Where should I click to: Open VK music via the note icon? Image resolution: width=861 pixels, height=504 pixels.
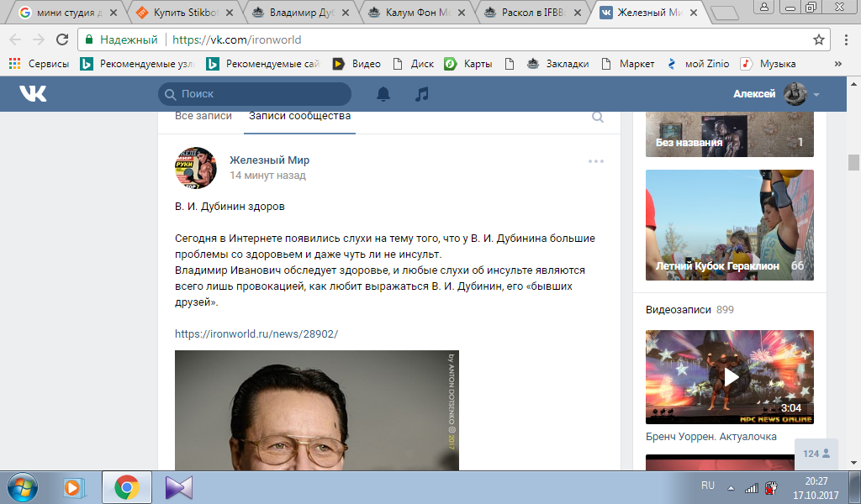tap(421, 94)
